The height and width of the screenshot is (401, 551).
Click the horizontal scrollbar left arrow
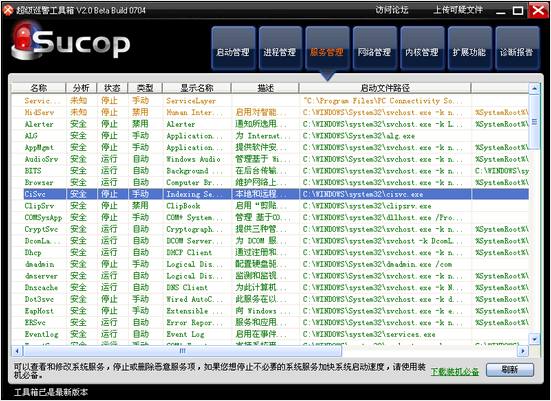(17, 350)
